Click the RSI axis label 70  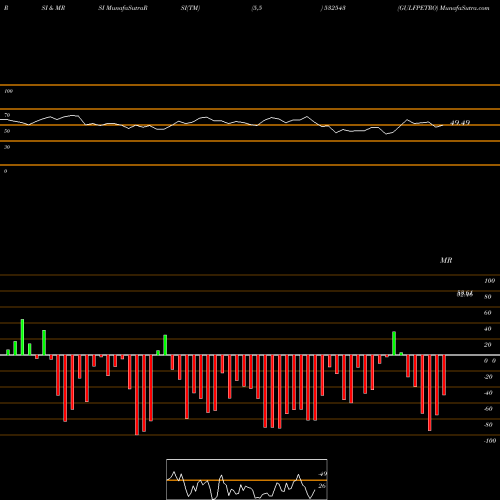7,115
